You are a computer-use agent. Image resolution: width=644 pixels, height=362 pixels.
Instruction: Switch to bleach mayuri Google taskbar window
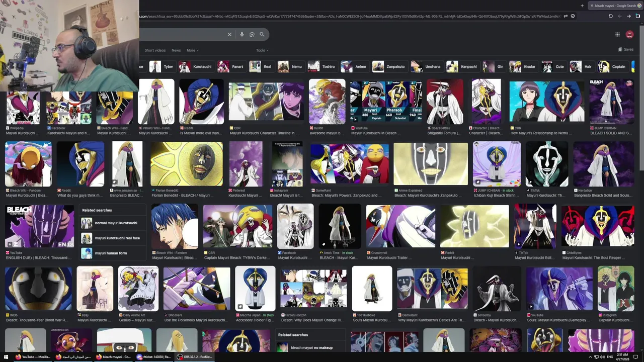(115, 357)
